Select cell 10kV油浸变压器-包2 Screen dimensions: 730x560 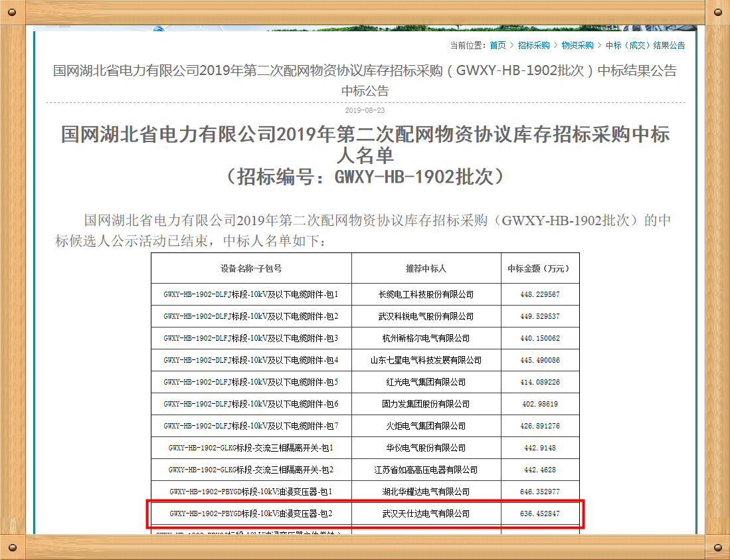pos(251,513)
